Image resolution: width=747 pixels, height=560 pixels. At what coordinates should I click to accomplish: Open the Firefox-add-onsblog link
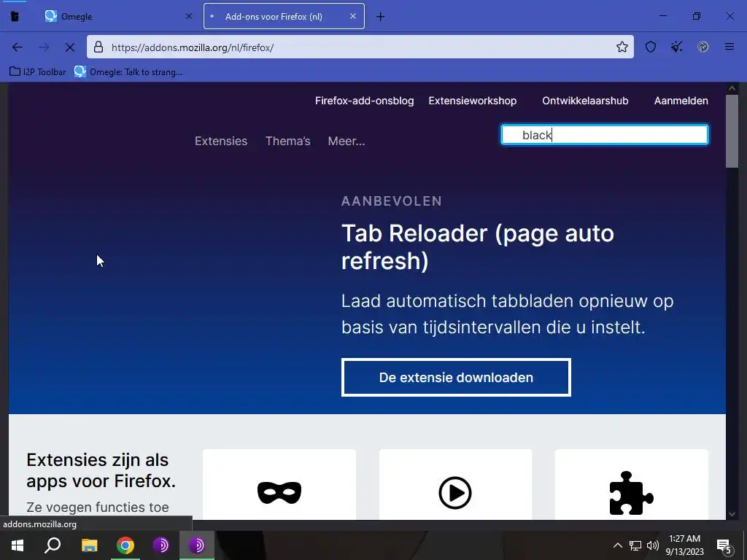click(365, 101)
